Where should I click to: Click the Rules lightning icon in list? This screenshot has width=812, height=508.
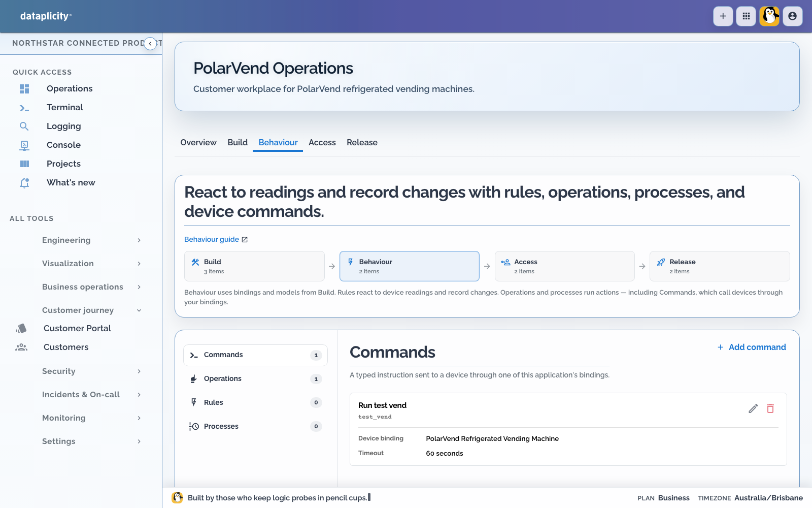[x=193, y=402]
